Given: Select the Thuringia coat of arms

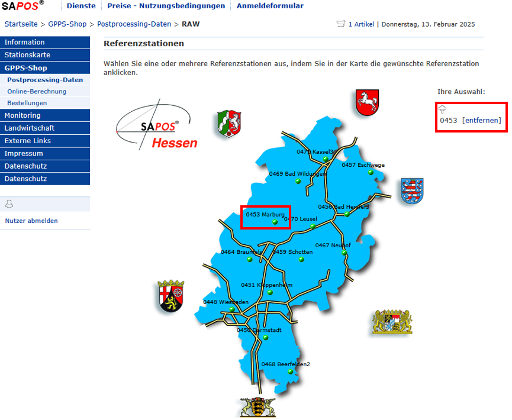Looking at the screenshot, I should tap(412, 191).
